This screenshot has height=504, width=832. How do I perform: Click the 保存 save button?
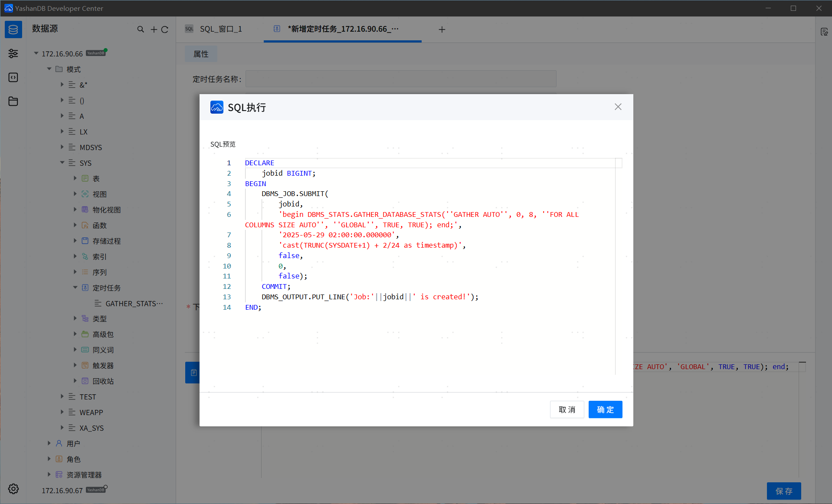coord(784,491)
